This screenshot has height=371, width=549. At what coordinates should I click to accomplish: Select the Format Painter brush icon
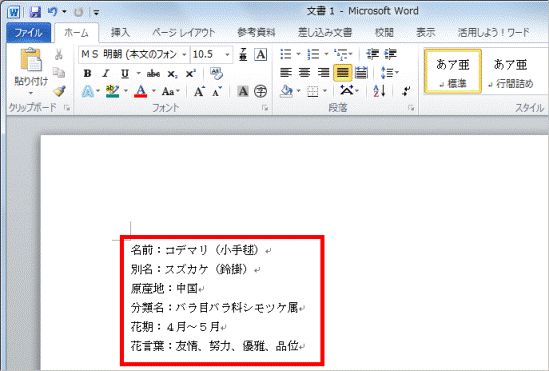pos(60,91)
